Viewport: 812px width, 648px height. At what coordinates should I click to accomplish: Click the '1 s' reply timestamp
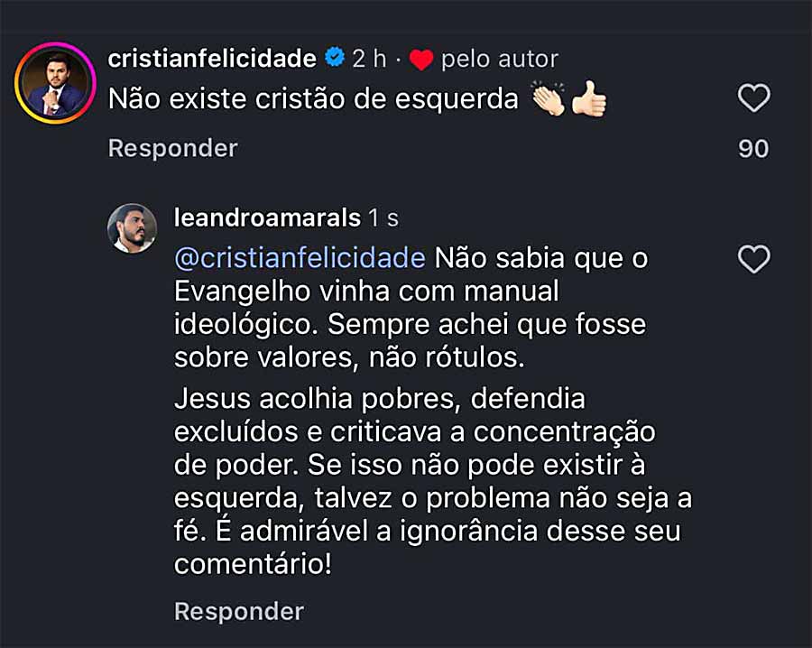[x=383, y=218]
